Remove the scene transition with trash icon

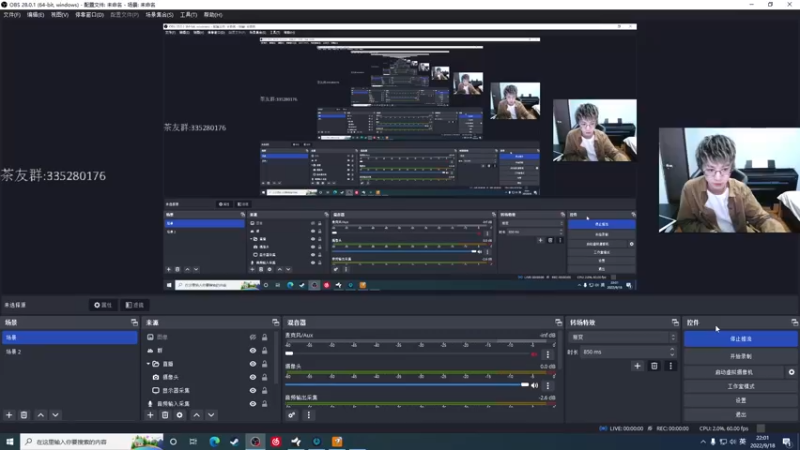654,366
